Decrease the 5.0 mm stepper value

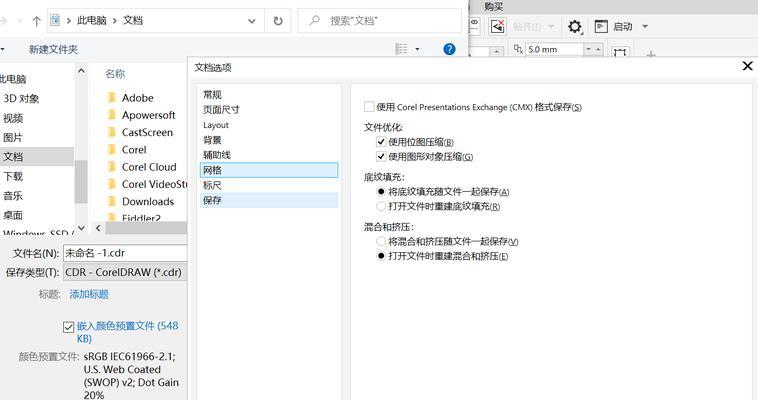click(x=589, y=49)
